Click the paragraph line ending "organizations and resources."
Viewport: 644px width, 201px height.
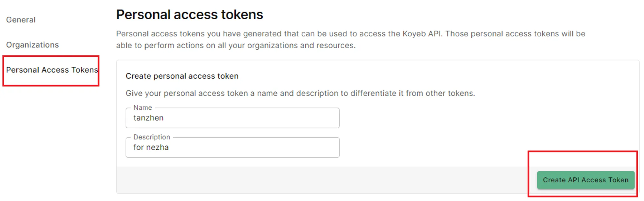click(236, 45)
